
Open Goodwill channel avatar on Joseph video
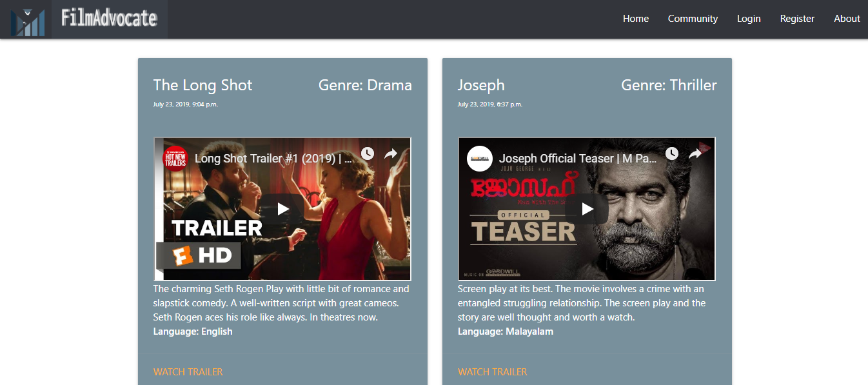tap(480, 158)
